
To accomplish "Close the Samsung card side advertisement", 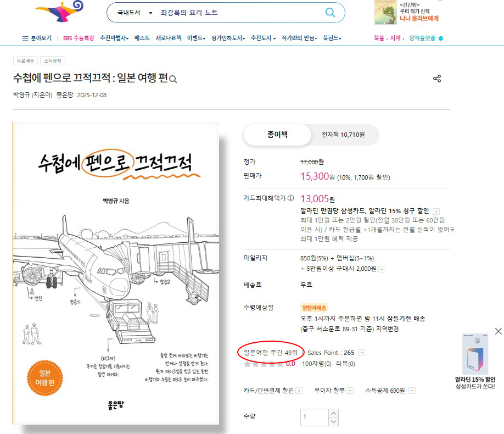I will 498,331.
